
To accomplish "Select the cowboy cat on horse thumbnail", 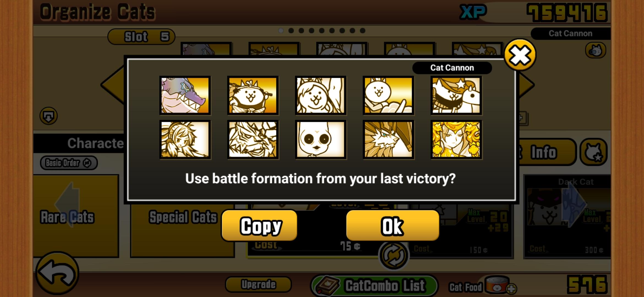I will coord(456,95).
